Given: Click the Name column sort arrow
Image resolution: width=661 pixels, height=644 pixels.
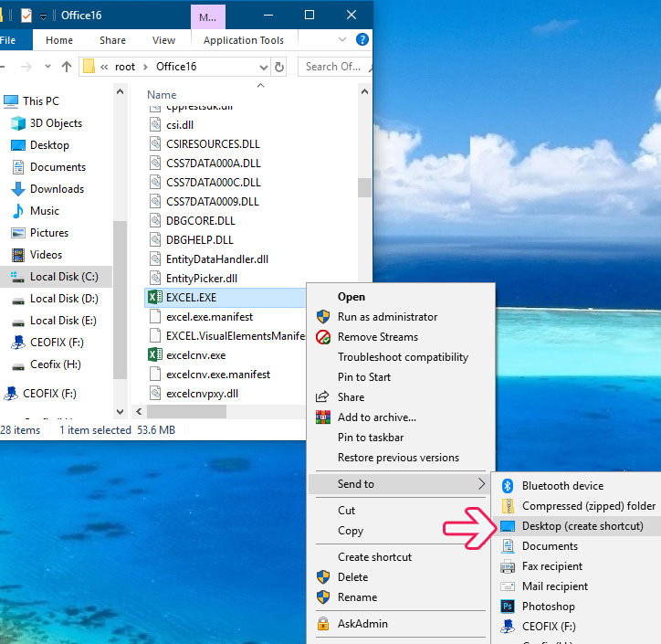Looking at the screenshot, I should [x=260, y=86].
